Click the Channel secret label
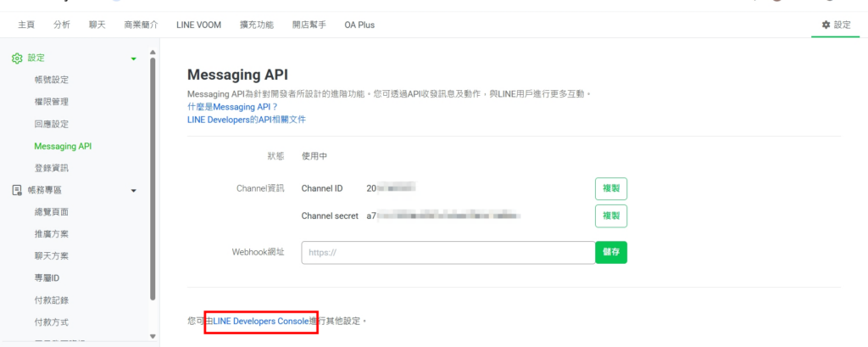868x347 pixels. (x=330, y=216)
